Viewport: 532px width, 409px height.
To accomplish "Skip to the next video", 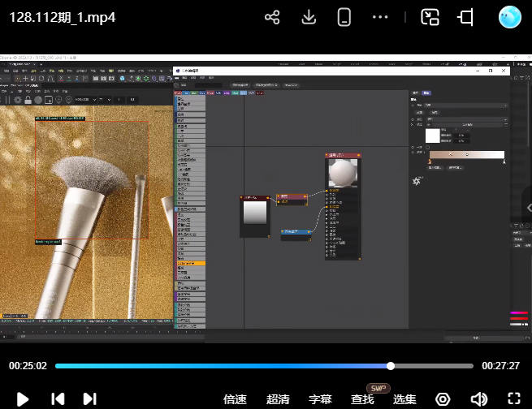I will coord(90,398).
